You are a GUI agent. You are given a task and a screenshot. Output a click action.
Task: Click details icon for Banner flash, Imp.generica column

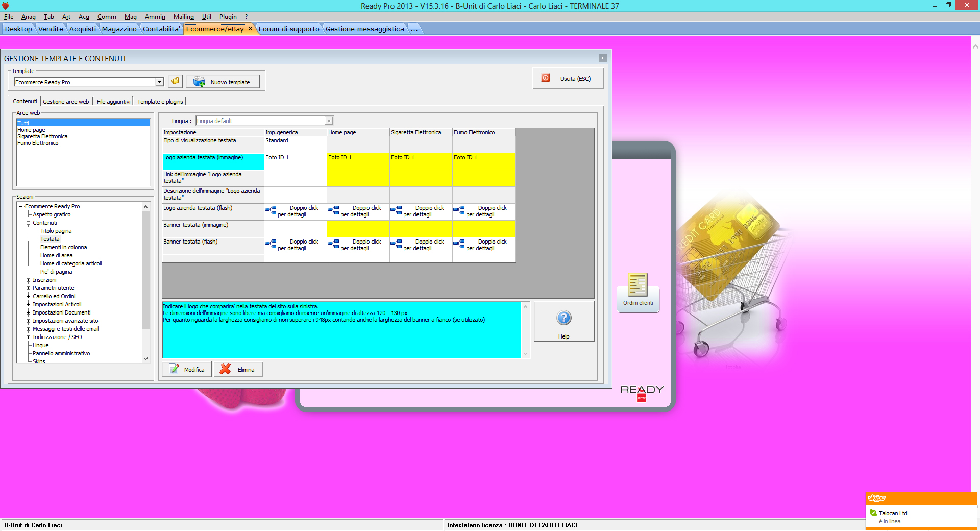271,244
